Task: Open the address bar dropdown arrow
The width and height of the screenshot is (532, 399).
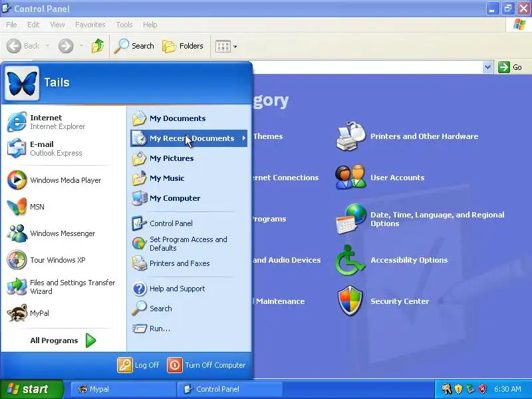Action: click(x=487, y=67)
